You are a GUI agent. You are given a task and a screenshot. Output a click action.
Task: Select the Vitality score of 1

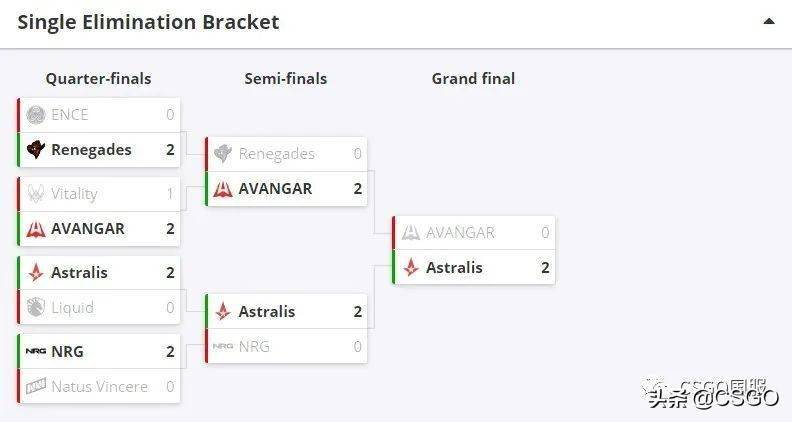tap(170, 194)
